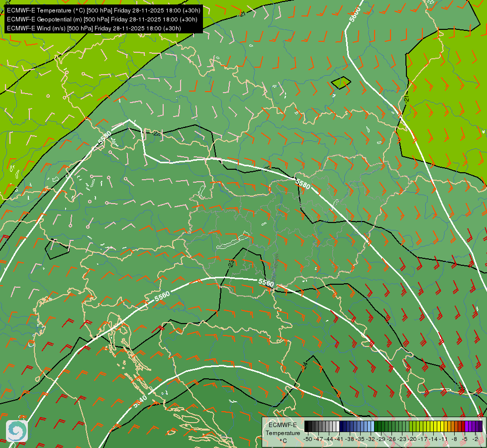Click the 5580 contour label on the eastern contour

coord(302,184)
